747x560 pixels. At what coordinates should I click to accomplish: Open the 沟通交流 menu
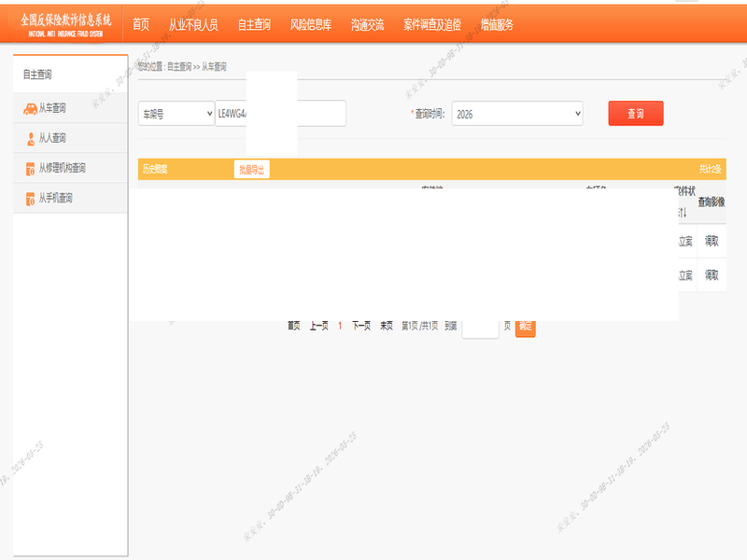[367, 25]
